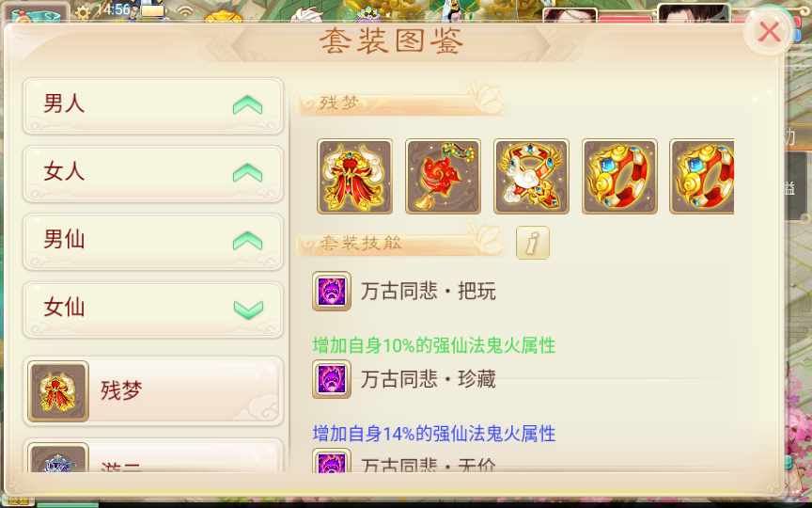The image size is (812, 508).
Task: Select the red robe equipment icon
Action: 354,176
